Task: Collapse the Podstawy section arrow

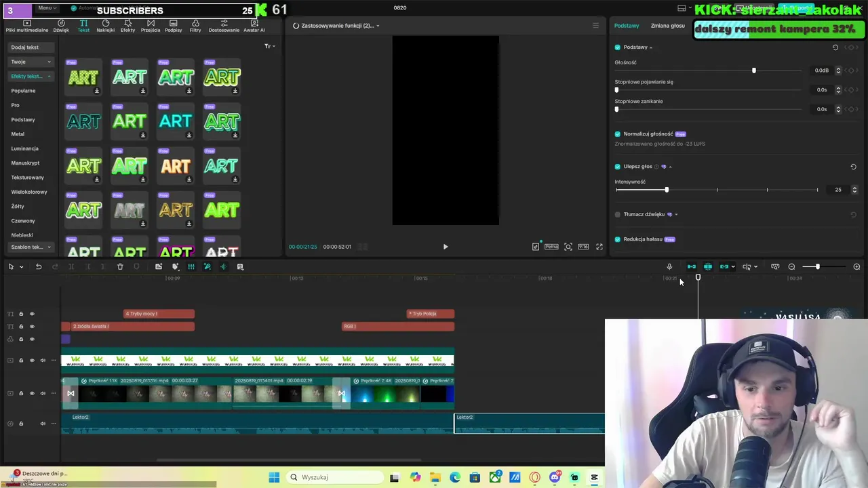Action: (651, 47)
